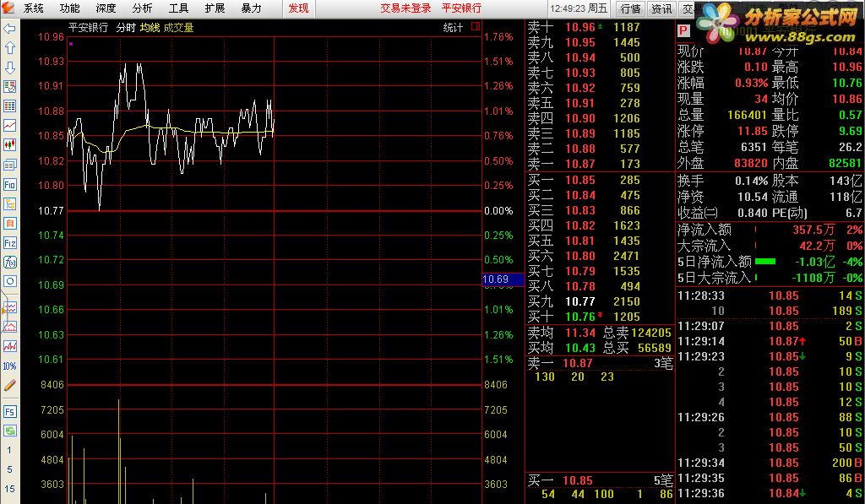Screen dimensions: 865x504
Task: Click the up-arrow previous stock icon
Action: 9,48
